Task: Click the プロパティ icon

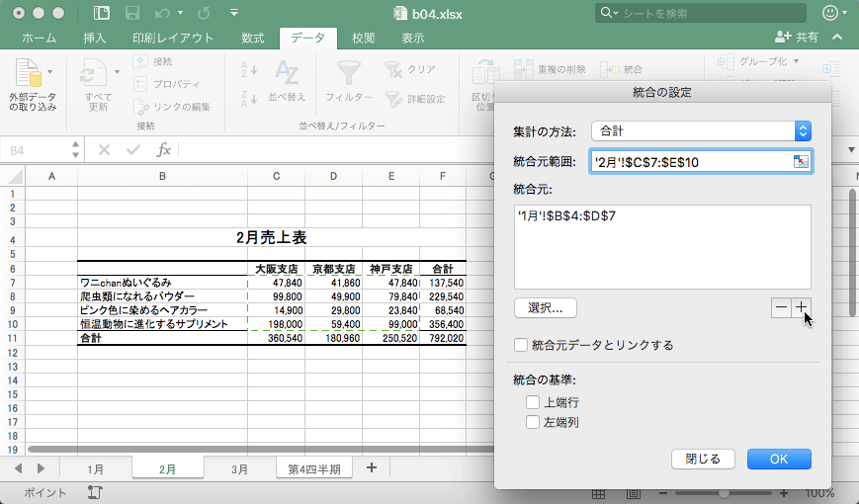Action: (140, 84)
